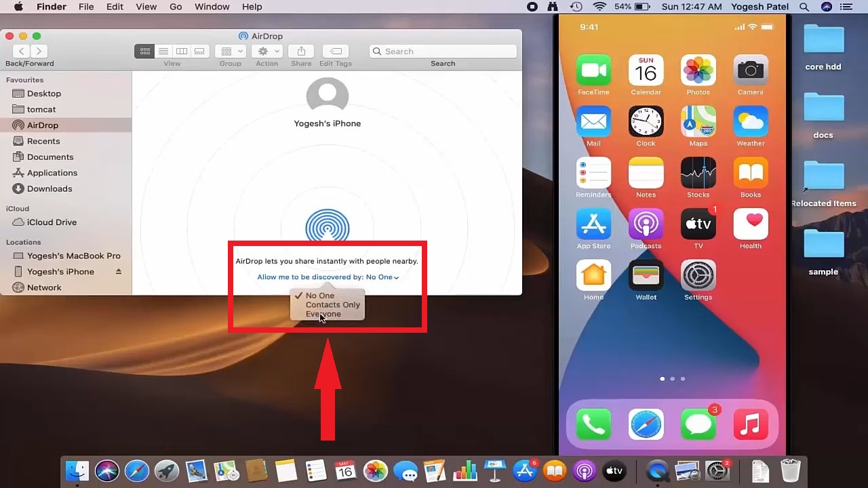Open the battery status menu

click(633, 7)
